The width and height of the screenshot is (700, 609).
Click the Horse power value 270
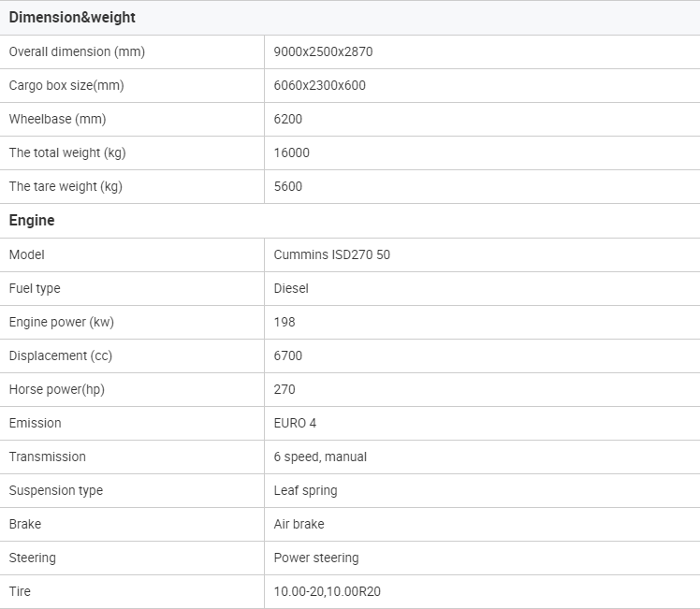[x=284, y=389]
